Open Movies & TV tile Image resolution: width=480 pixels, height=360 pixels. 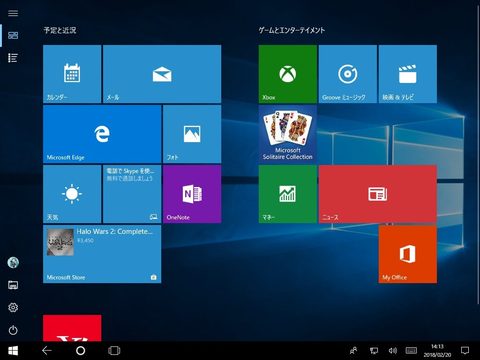[408, 74]
